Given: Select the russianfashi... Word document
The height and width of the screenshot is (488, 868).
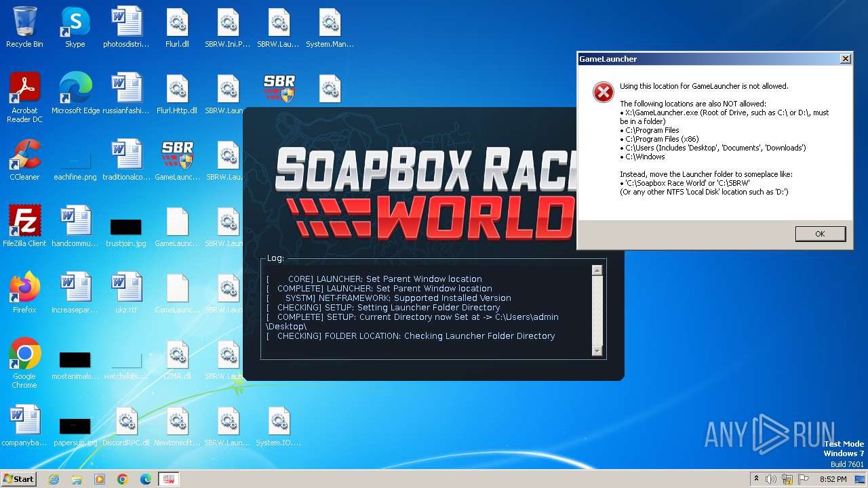Looking at the screenshot, I should tap(126, 94).
